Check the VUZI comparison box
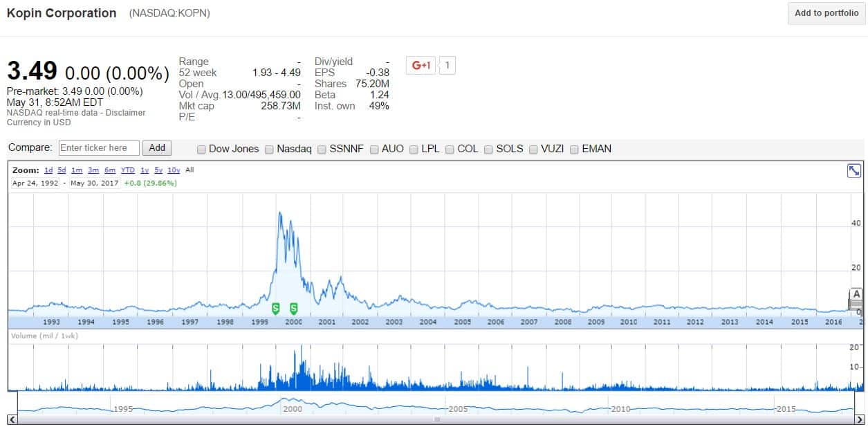868x427 pixels. click(x=534, y=149)
